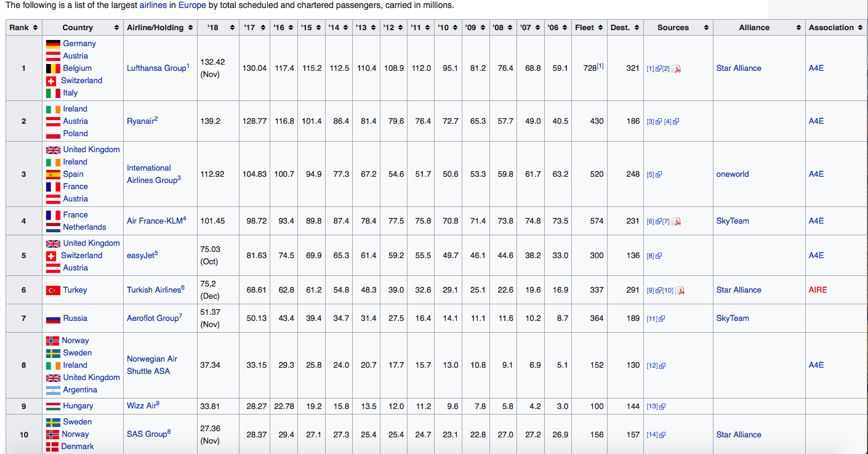Open the Denmark country link

pyautogui.click(x=78, y=447)
